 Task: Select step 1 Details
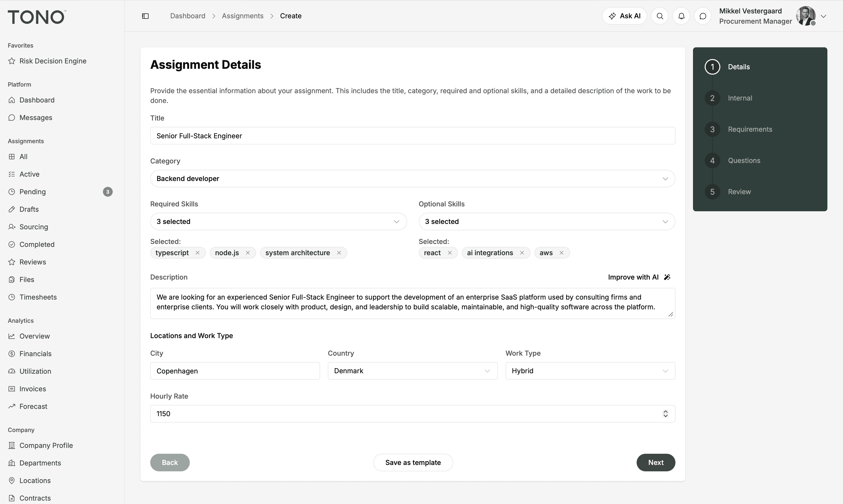pyautogui.click(x=727, y=67)
